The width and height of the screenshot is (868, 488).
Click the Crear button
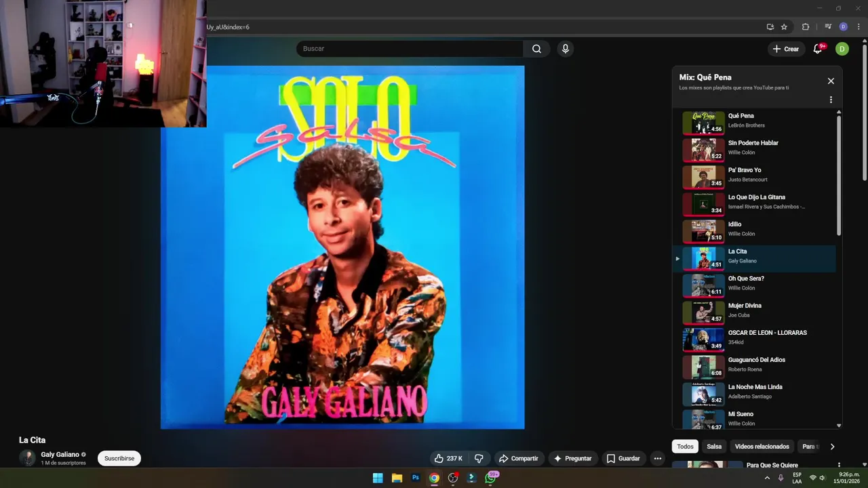[x=786, y=49]
